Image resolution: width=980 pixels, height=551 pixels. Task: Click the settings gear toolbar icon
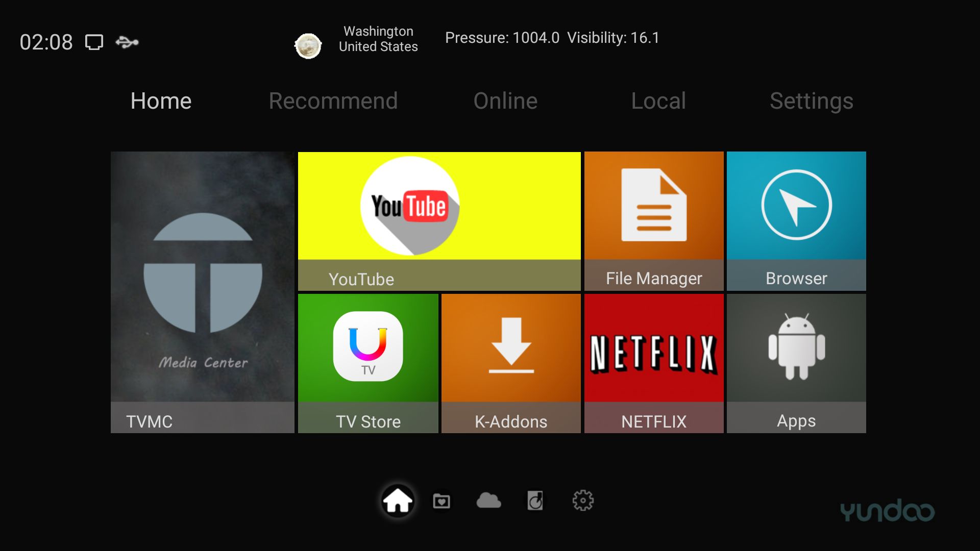tap(580, 500)
